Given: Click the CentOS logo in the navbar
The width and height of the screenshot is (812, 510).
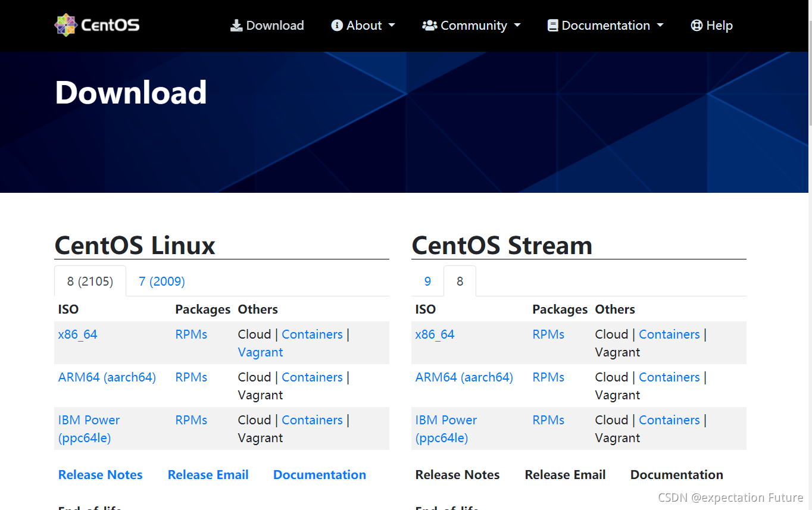Looking at the screenshot, I should point(96,25).
